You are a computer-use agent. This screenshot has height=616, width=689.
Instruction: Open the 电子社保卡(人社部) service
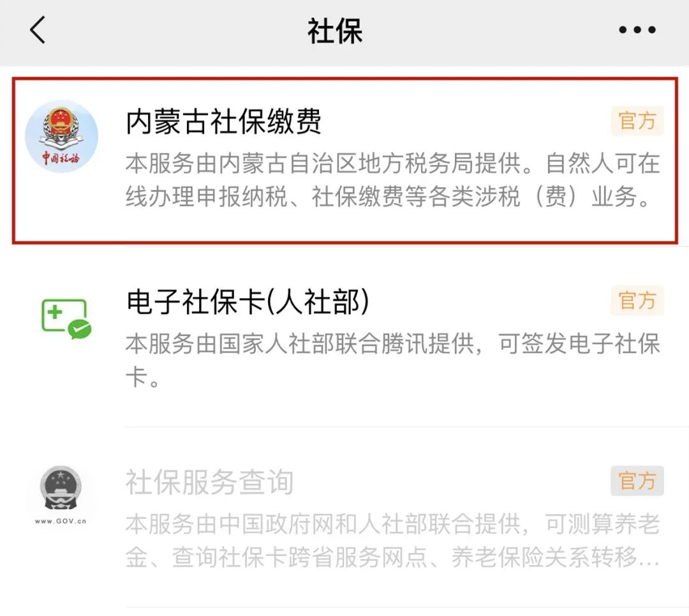click(x=344, y=337)
